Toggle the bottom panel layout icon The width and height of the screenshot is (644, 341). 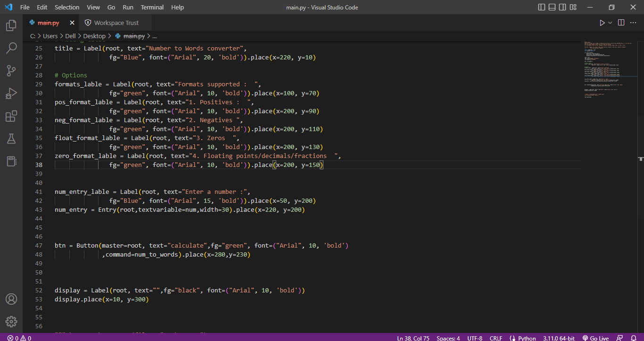tap(552, 7)
